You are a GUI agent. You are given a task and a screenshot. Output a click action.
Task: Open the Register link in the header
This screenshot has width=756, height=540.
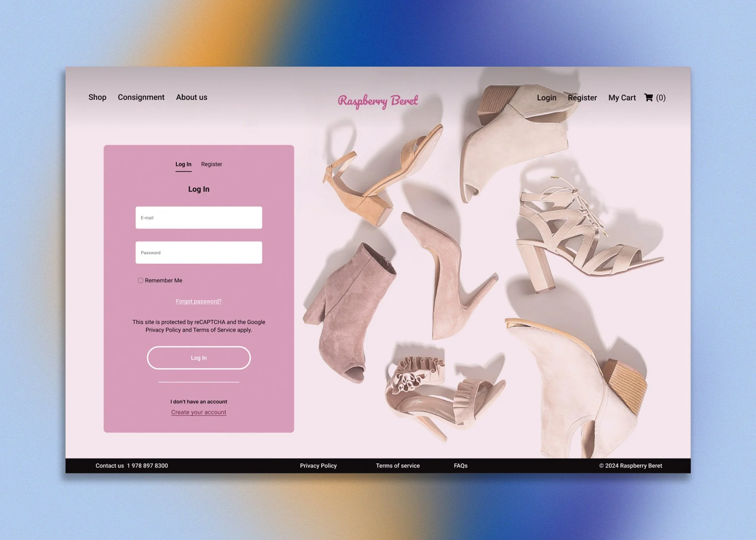582,98
